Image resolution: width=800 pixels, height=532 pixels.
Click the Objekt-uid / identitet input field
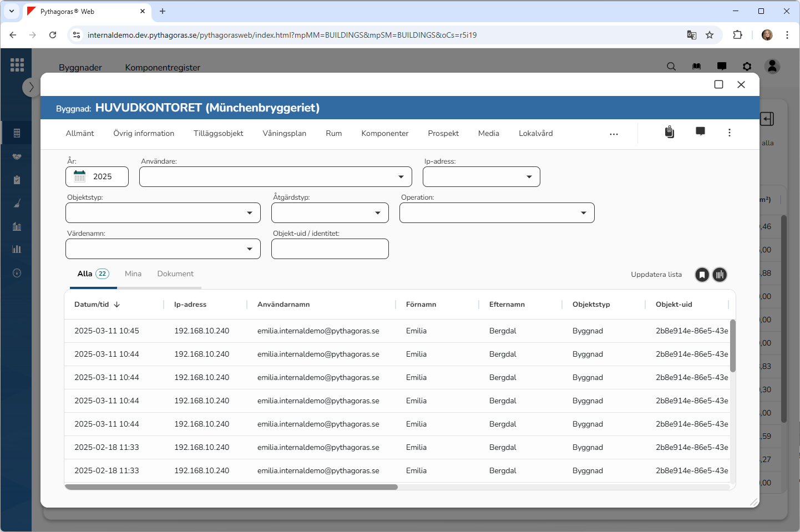pyautogui.click(x=330, y=249)
